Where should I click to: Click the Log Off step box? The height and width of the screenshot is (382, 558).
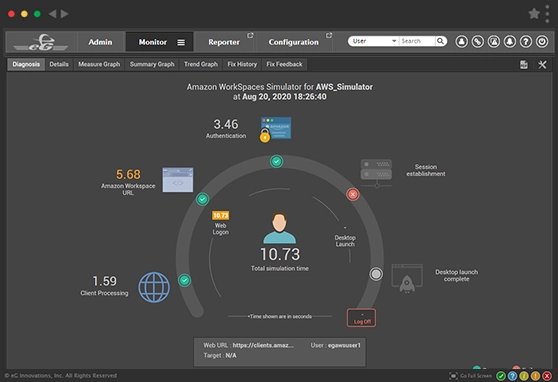[x=361, y=318]
